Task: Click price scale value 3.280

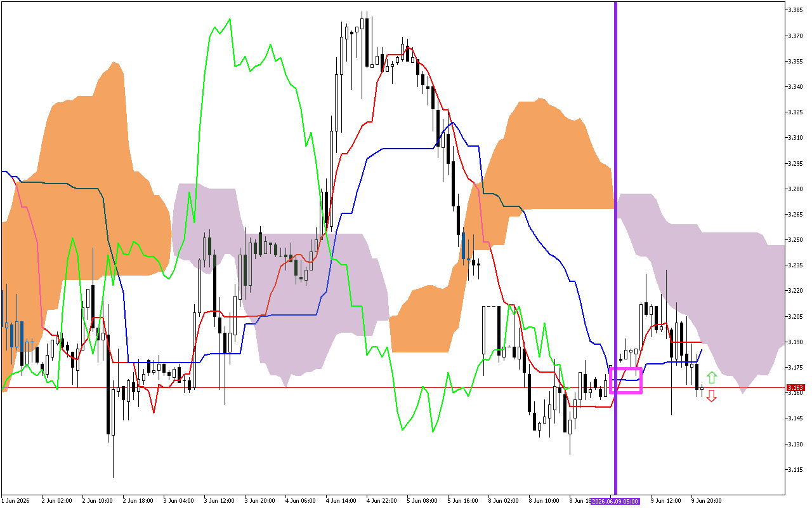Action: point(796,189)
